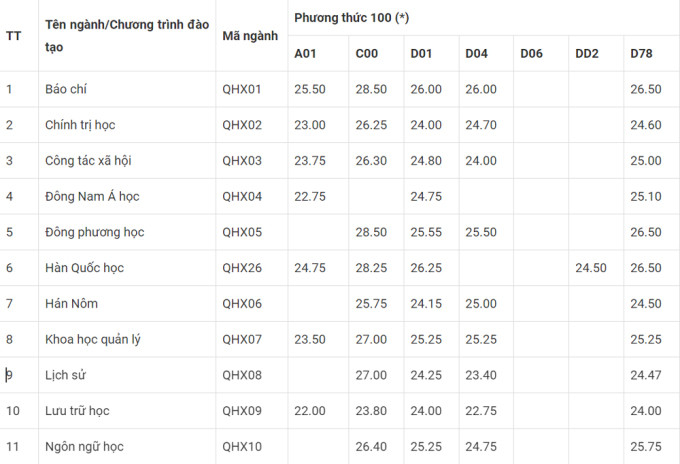Select the QHX01 major code cell
Viewport: 680px width, 464px height.
tap(241, 89)
